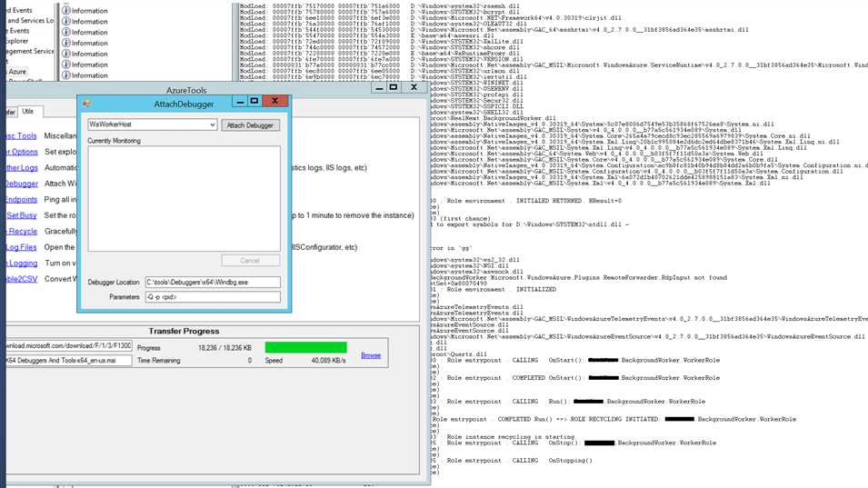Image resolution: width=868 pixels, height=488 pixels.
Task: Click the Recycle link
Action: 22,231
